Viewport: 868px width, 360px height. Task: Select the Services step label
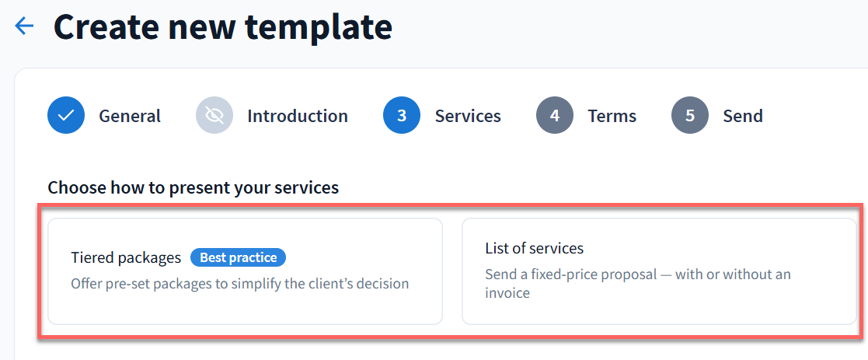(468, 116)
